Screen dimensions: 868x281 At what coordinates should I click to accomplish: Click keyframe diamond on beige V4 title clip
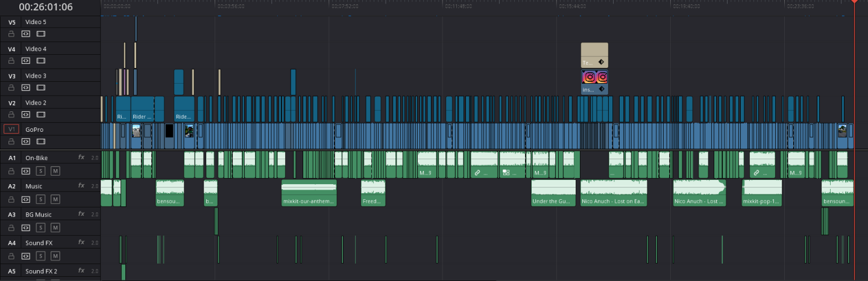[601, 62]
